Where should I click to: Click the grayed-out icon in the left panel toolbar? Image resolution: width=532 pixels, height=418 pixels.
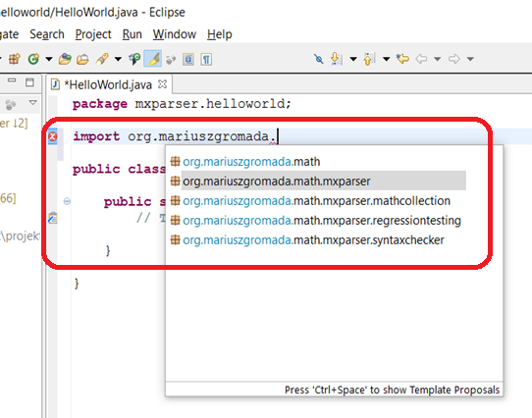click(11, 104)
